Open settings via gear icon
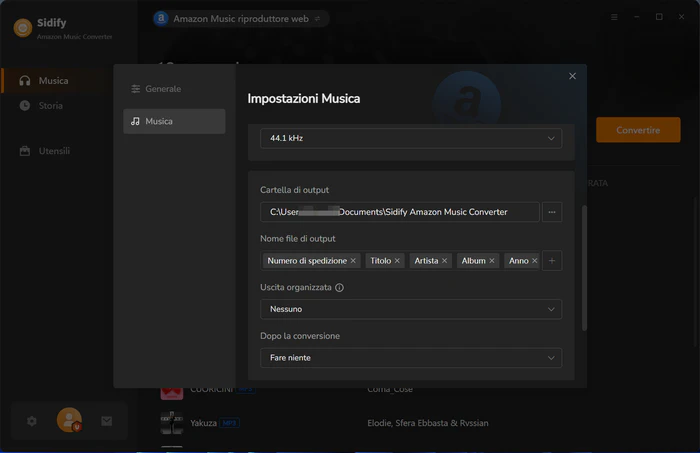The height and width of the screenshot is (453, 700). pyautogui.click(x=32, y=421)
